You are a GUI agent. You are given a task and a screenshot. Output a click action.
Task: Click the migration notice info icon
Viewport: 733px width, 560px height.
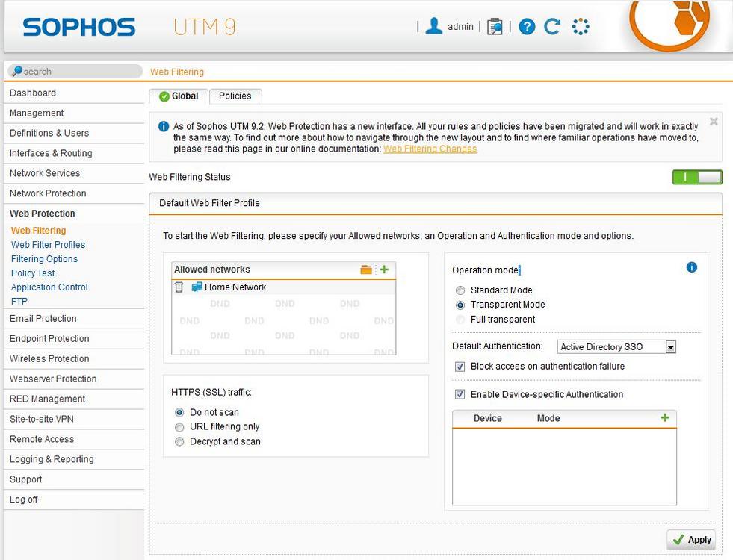[x=164, y=127]
